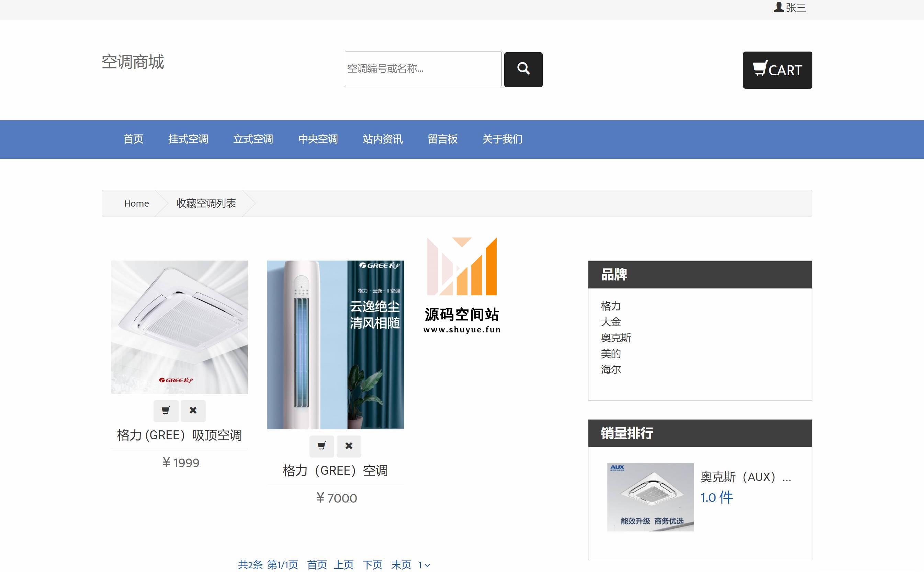
Task: Go to last page 末页
Action: [401, 565]
